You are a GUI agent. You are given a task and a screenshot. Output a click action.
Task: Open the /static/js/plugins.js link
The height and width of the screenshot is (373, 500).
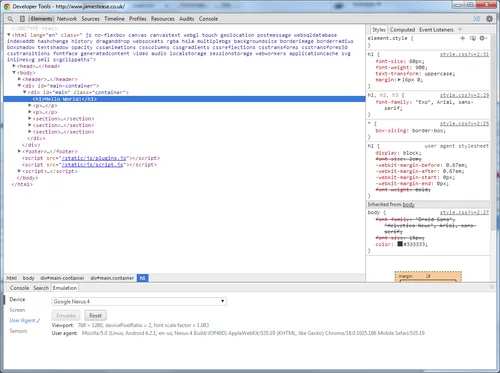point(94,158)
